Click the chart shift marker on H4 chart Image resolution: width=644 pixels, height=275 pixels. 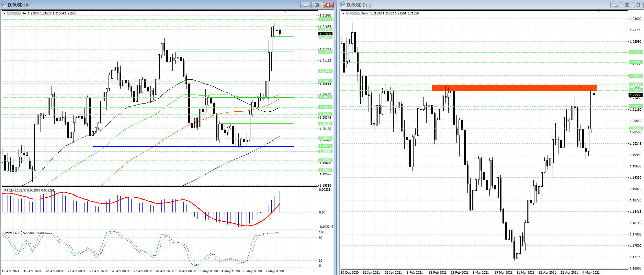285,12
